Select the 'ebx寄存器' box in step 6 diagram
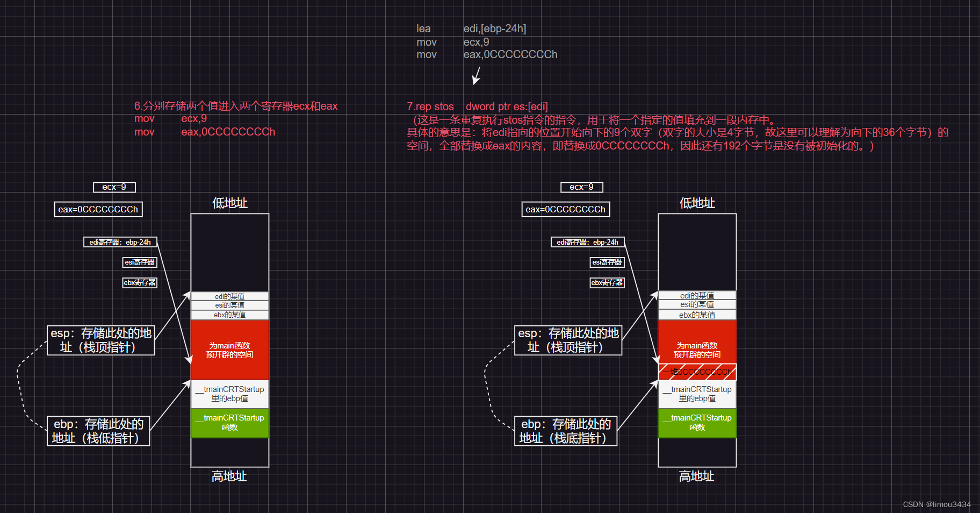Screen dimensions: 980x513 [140, 282]
